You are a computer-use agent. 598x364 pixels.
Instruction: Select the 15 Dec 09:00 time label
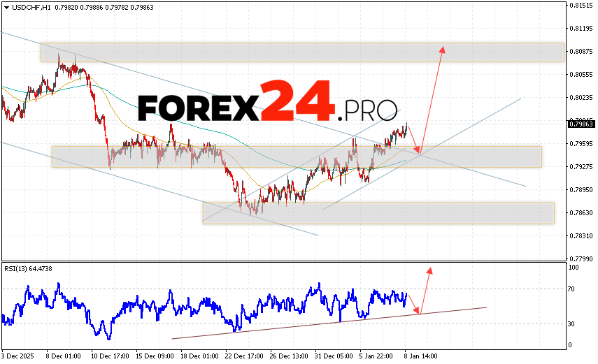coord(155,356)
